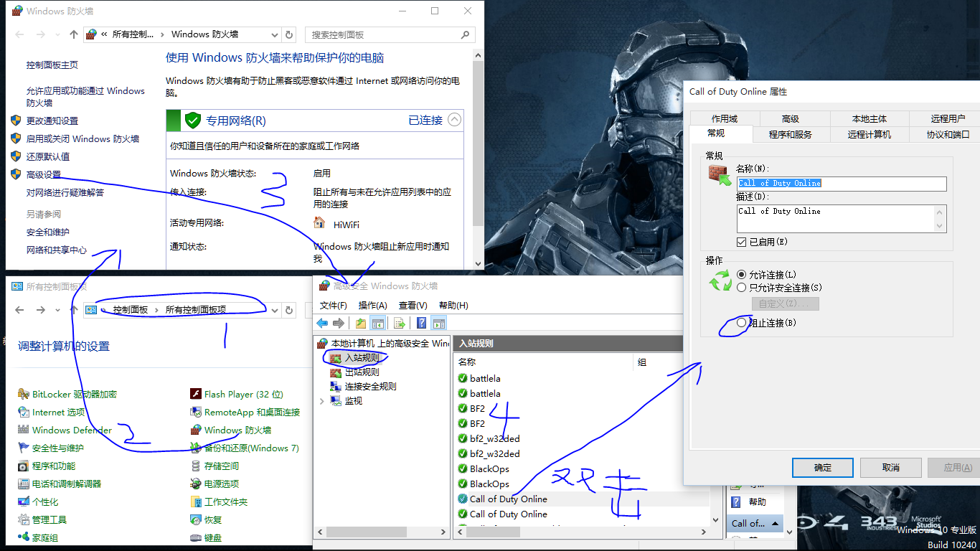Open recent locations dropdown in Windows 防火墙 window

[57, 34]
